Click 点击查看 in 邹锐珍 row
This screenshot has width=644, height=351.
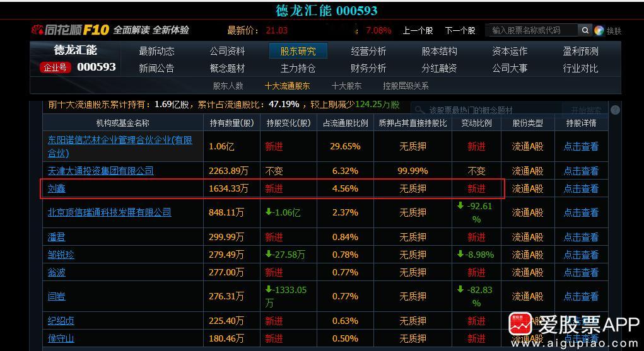(x=581, y=255)
